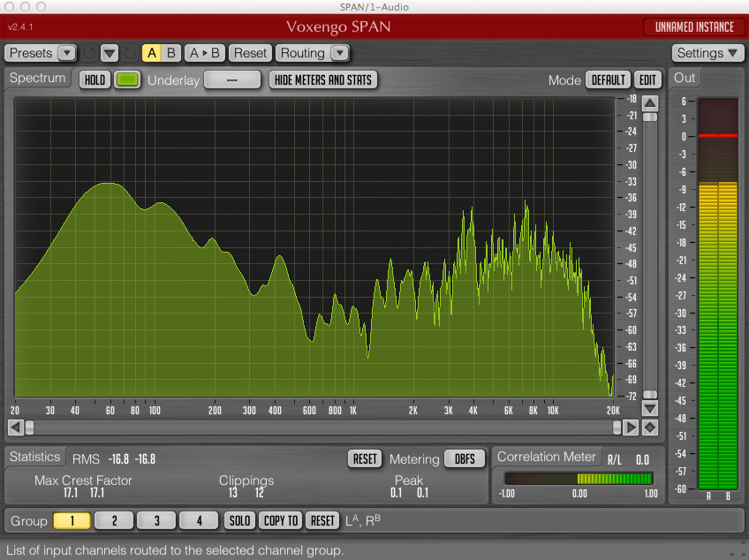Open the Underlay selector

point(232,79)
